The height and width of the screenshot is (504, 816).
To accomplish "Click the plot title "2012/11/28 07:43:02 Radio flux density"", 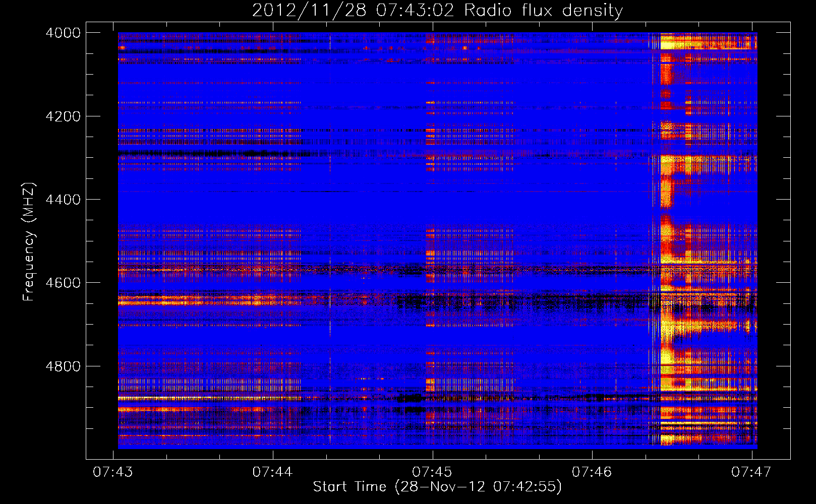I will [x=437, y=10].
